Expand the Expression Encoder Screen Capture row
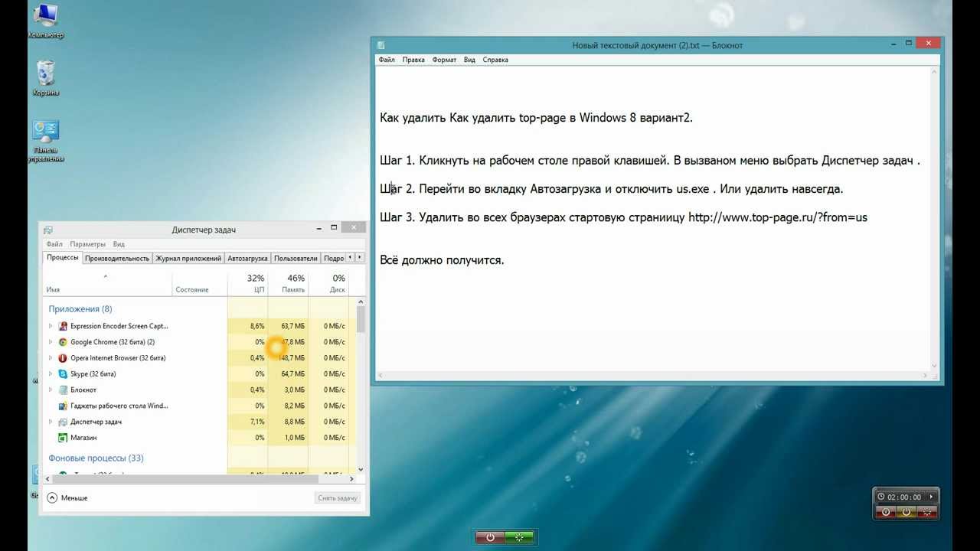The width and height of the screenshot is (980, 551). click(51, 326)
